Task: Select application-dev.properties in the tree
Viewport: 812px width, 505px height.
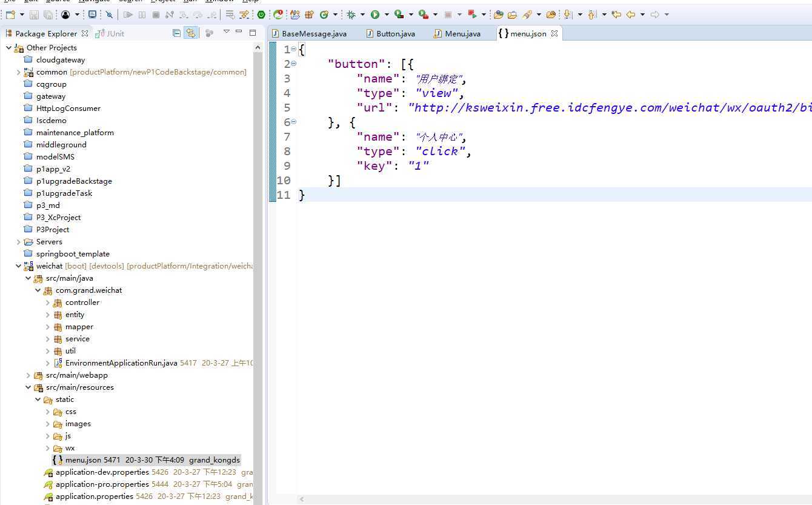Action: coord(102,472)
